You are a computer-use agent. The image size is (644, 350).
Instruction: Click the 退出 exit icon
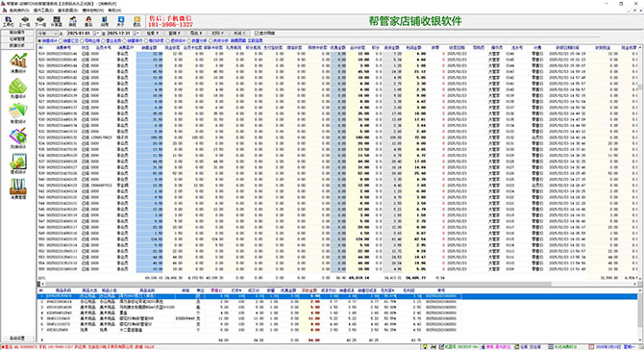coord(136,21)
